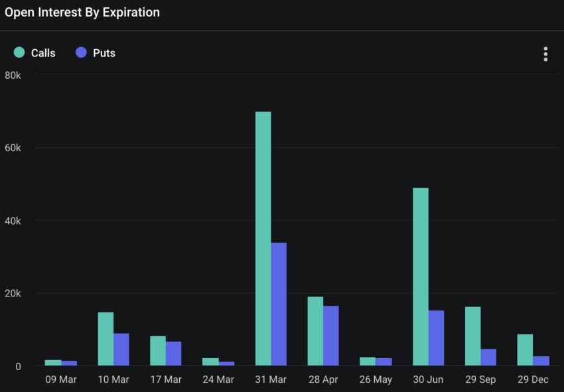
Task: Select the 31 Mar Puts bar
Action: [x=279, y=304]
